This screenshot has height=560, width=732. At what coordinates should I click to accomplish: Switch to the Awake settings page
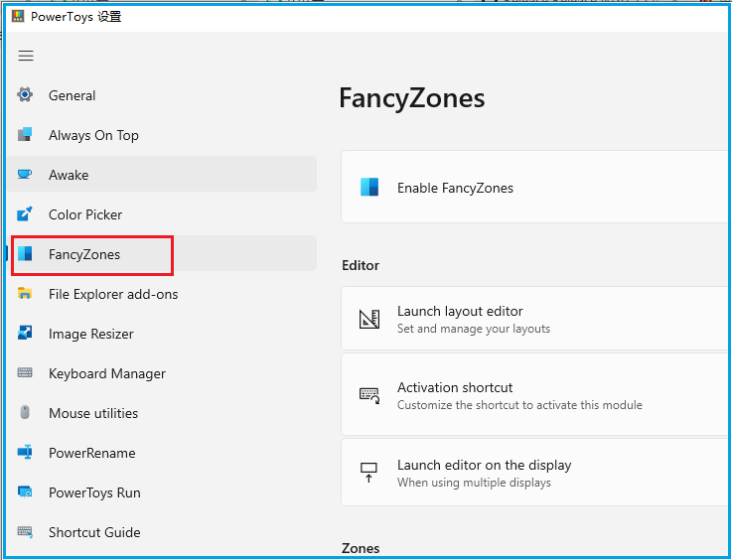coord(69,175)
